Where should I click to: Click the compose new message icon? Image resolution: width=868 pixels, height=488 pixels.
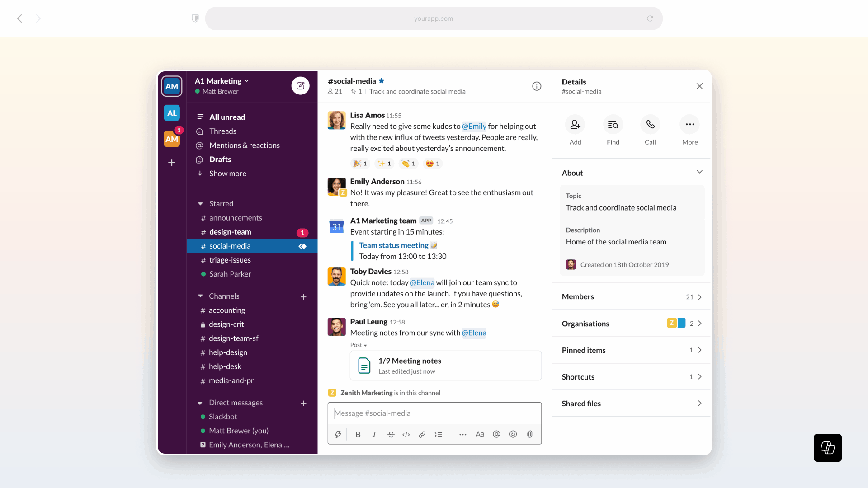(300, 86)
